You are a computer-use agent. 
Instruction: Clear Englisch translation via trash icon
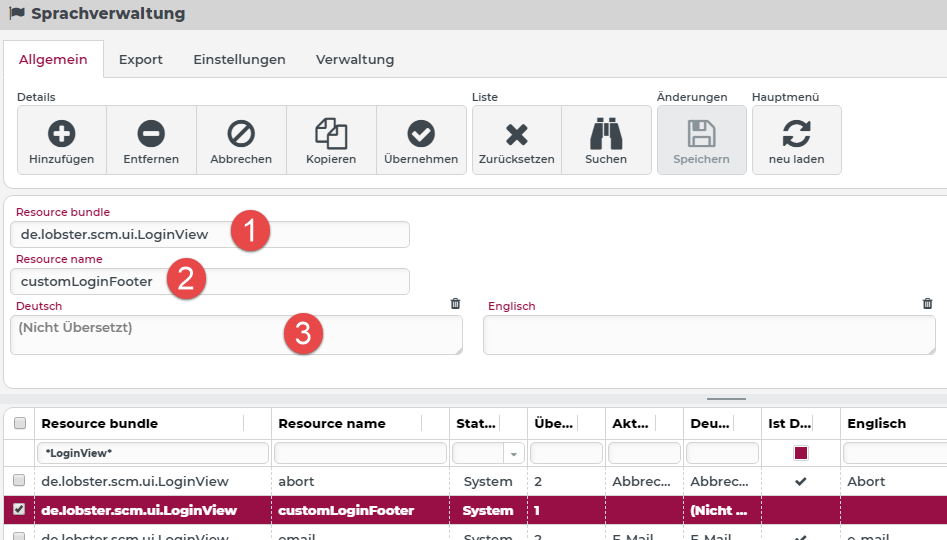click(x=927, y=303)
